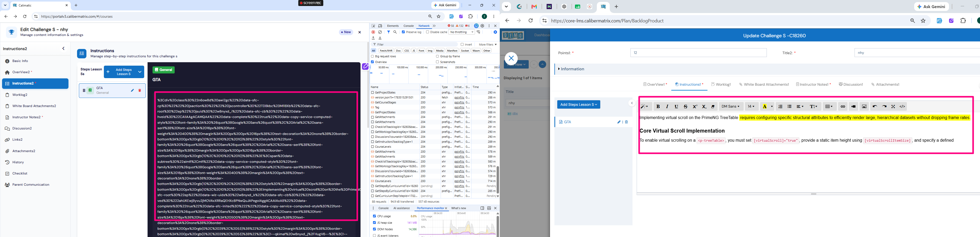The height and width of the screenshot is (237, 980).
Task: Open the Add Steps Lesson S dropdown arrow in Calimatic
Action: point(140,72)
